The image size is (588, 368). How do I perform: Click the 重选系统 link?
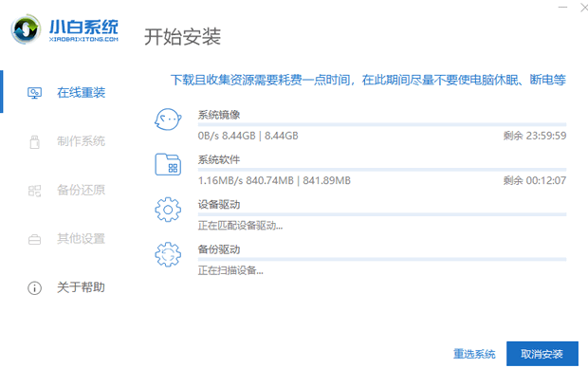click(x=474, y=354)
